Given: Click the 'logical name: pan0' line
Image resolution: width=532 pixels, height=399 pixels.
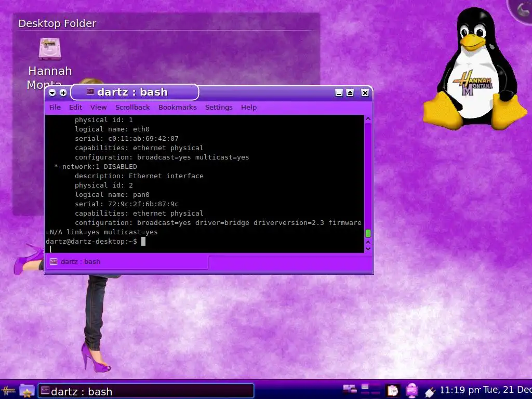Looking at the screenshot, I should 112,195.
